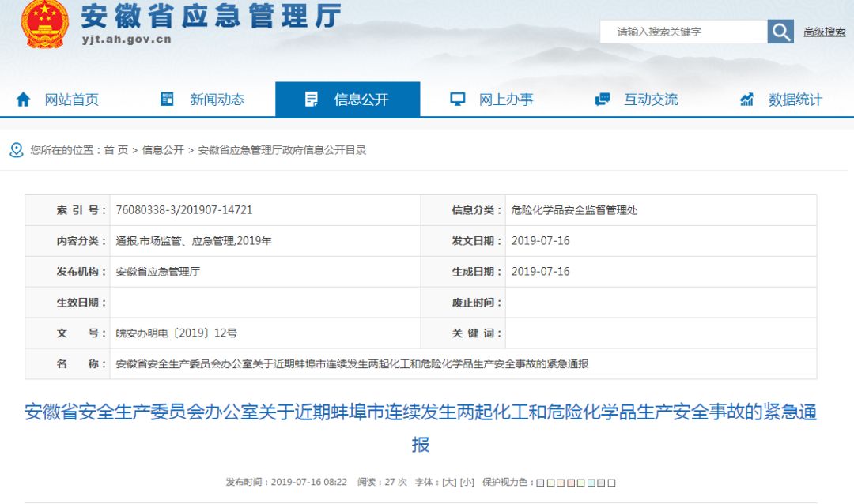Click document number 皖安办明电〔2019〕12号
Screen dimensions: 854x504
click(x=176, y=333)
